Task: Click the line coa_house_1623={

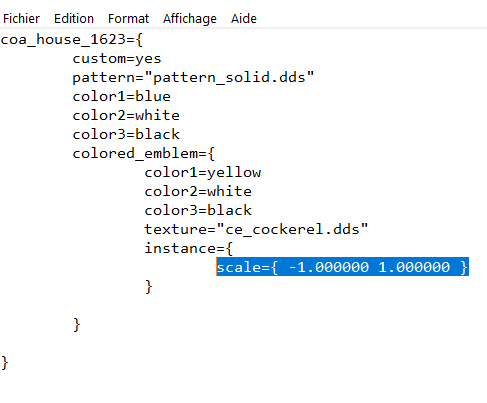Action: tap(72, 40)
